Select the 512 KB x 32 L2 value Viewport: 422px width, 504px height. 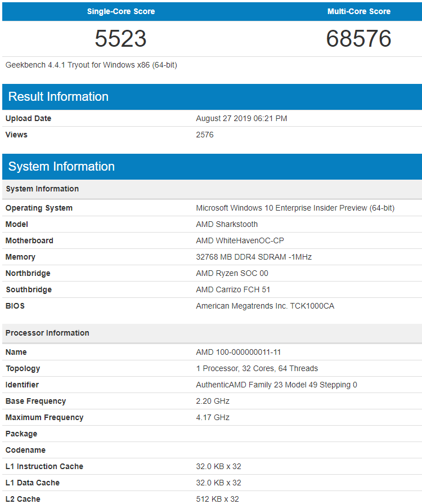pos(217,499)
